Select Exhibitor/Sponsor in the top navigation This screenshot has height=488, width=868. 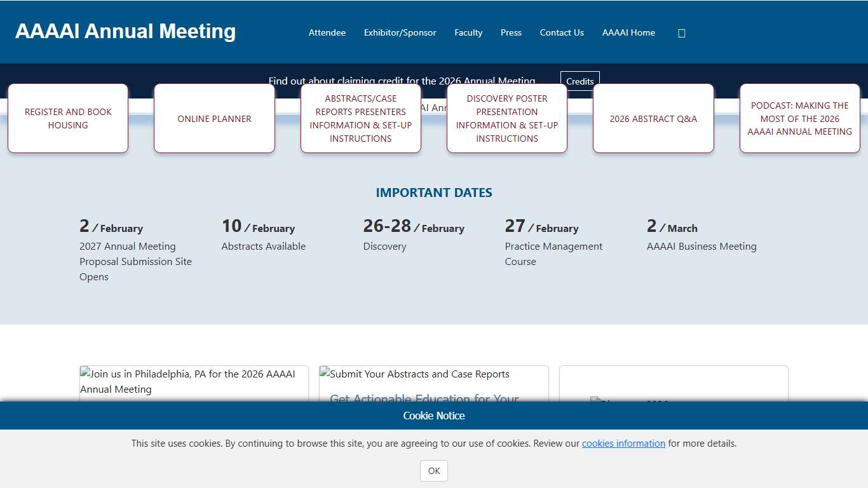400,32
